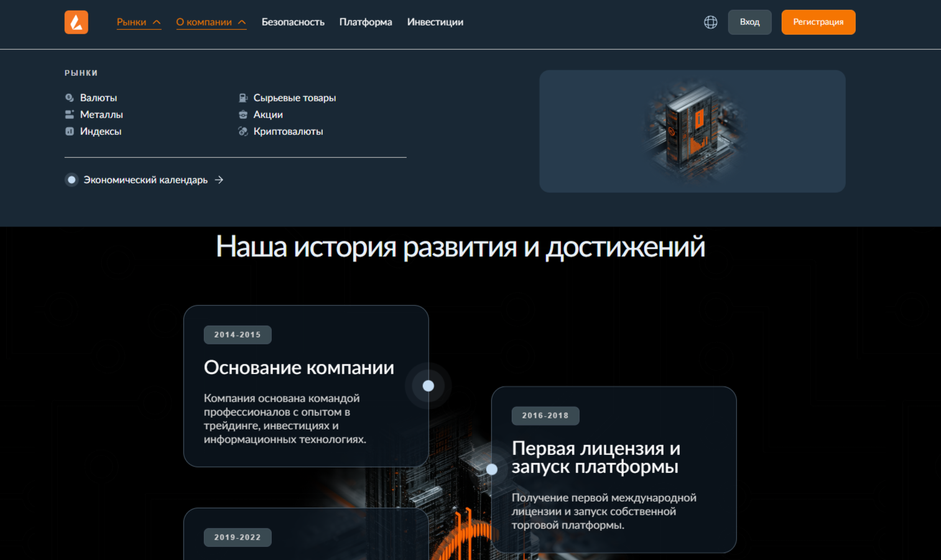941x560 pixels.
Task: Select the 2016-2018 timeline dot
Action: pyautogui.click(x=492, y=469)
